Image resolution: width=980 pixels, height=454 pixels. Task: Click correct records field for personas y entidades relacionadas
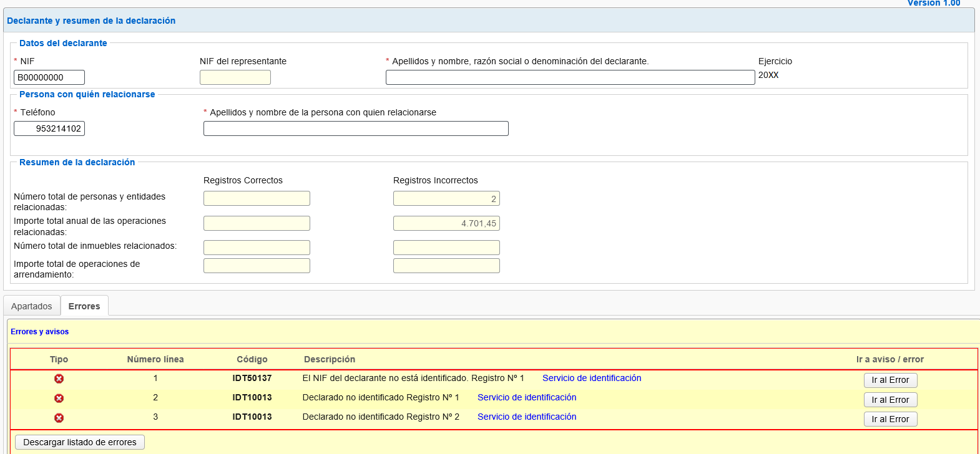coord(257,198)
